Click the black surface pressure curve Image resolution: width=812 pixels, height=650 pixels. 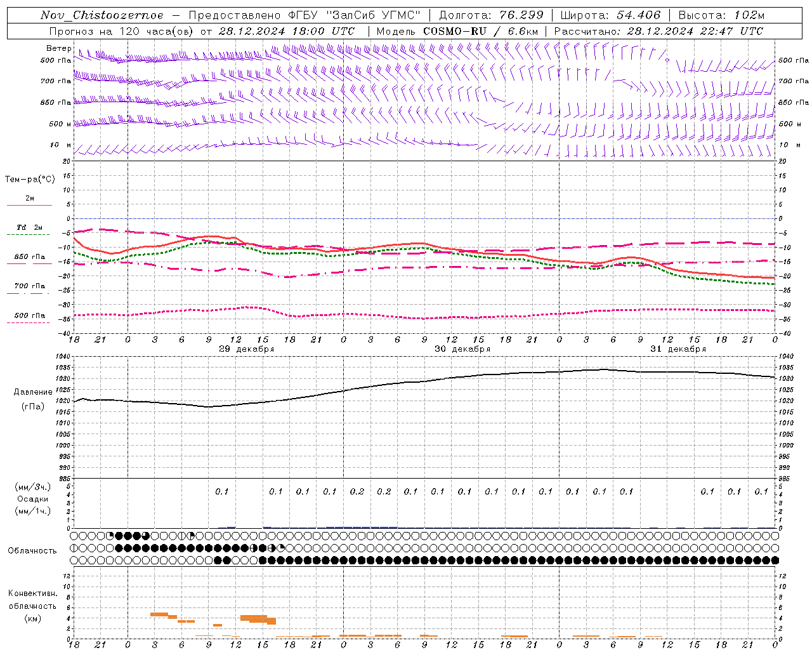click(425, 381)
